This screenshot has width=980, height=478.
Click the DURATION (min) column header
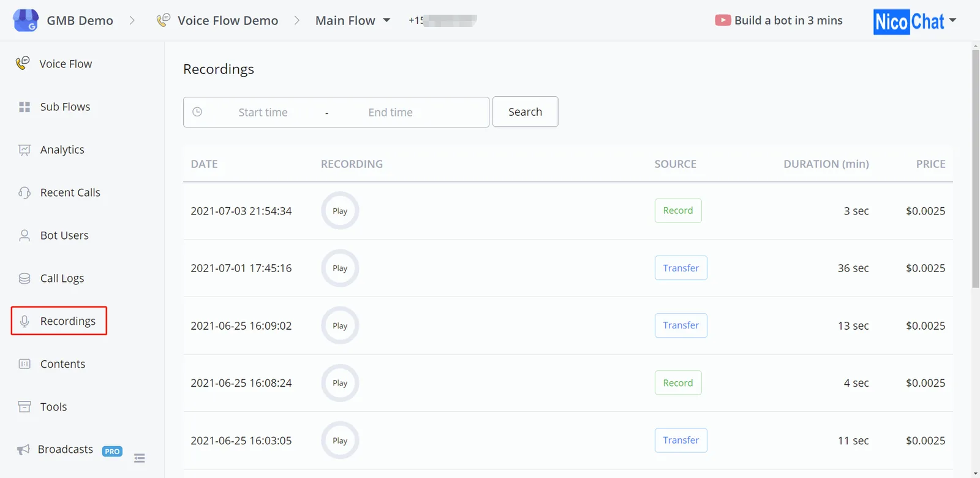pyautogui.click(x=826, y=164)
